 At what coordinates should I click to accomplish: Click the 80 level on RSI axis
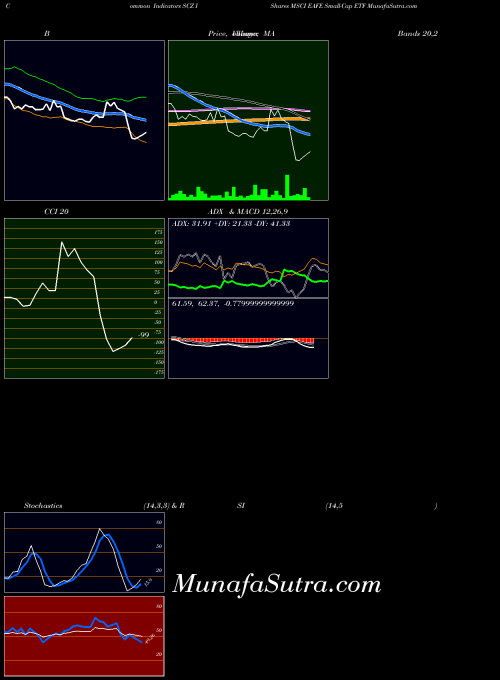pos(159,606)
